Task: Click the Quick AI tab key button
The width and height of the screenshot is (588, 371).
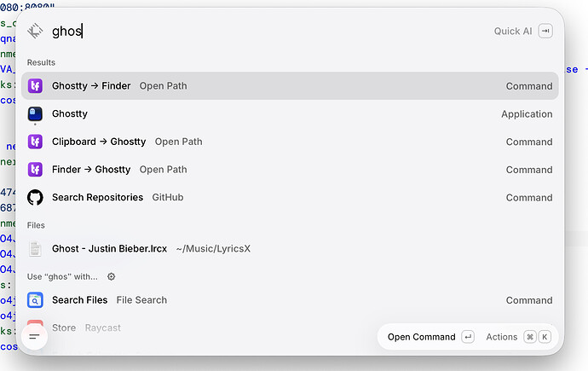Action: tap(545, 32)
